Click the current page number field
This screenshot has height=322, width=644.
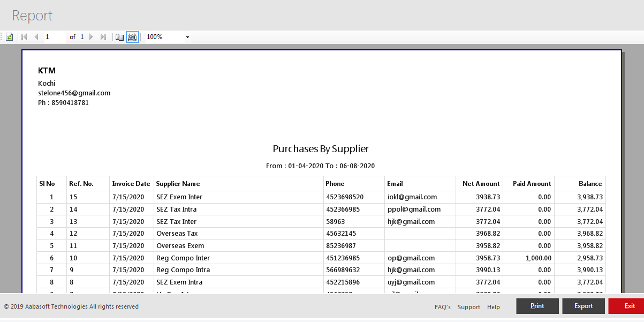pos(54,37)
